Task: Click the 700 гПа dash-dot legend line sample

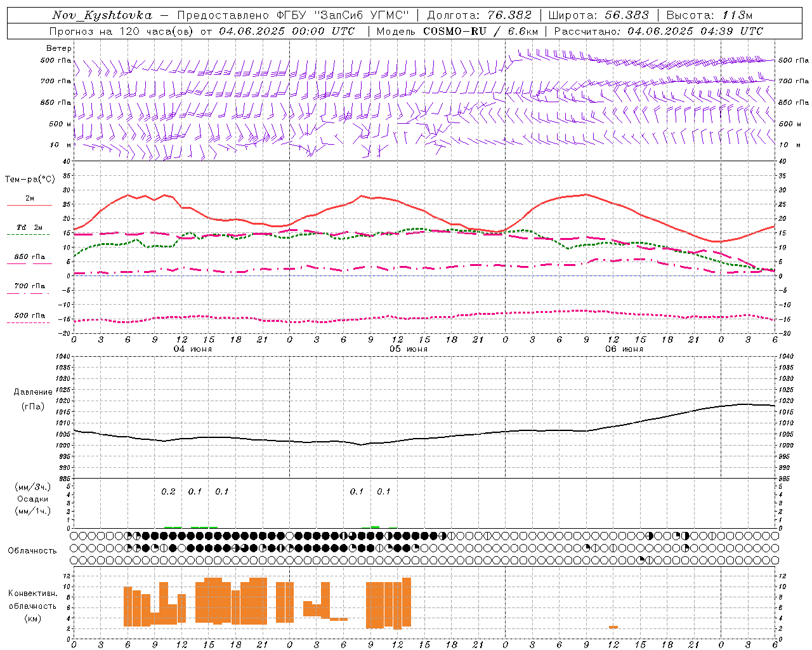Action: (x=29, y=293)
